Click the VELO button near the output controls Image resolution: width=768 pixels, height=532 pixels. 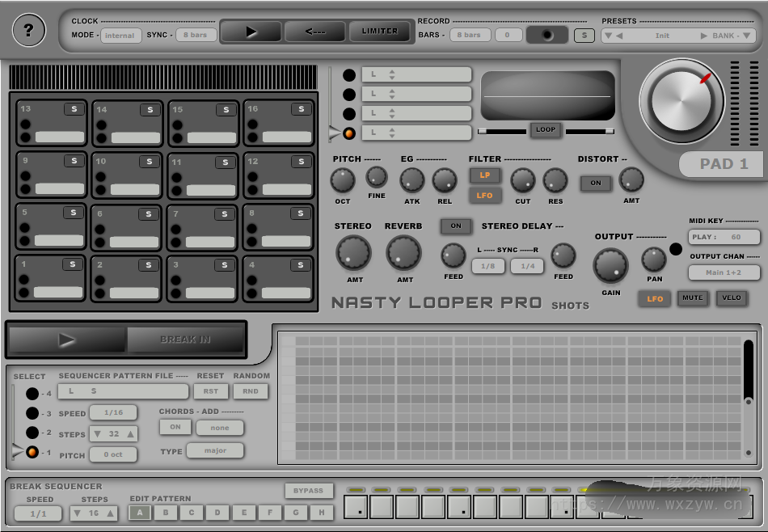pyautogui.click(x=732, y=298)
